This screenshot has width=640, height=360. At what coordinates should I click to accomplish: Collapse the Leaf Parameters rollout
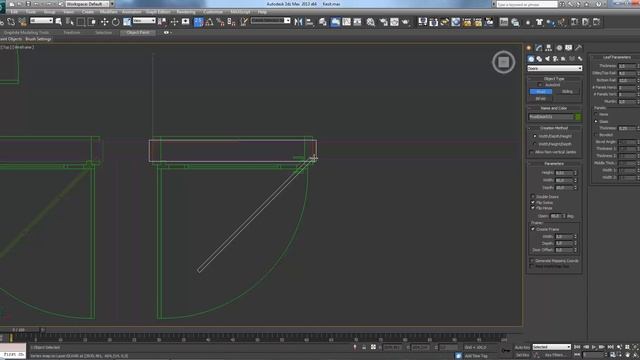(x=616, y=58)
